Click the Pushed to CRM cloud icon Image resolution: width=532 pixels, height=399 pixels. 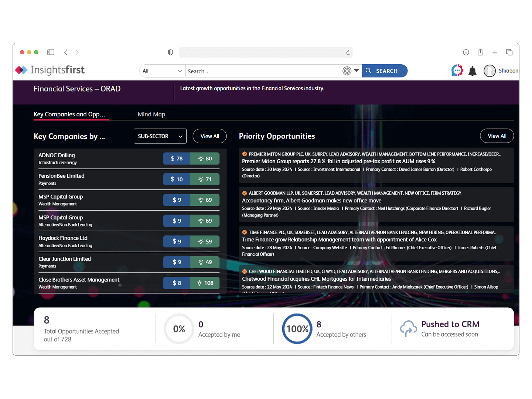pyautogui.click(x=408, y=328)
